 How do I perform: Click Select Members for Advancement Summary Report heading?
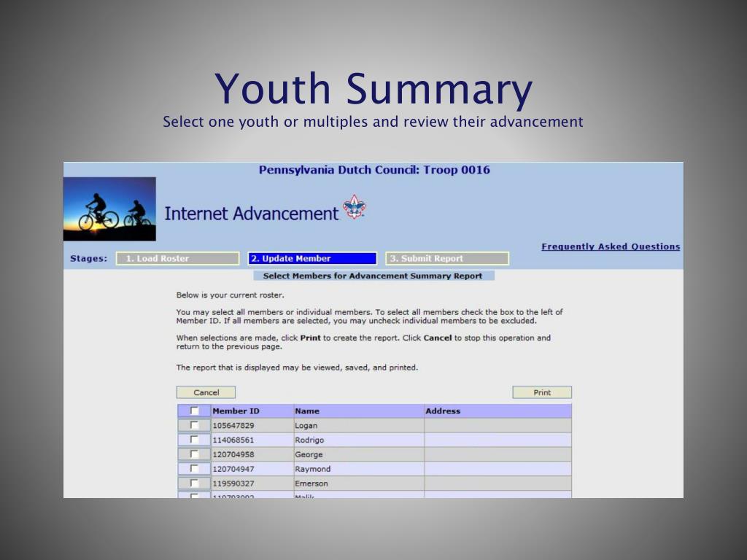pyautogui.click(x=373, y=276)
